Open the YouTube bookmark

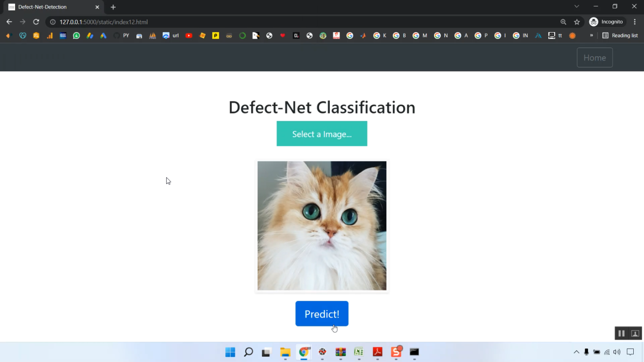[x=189, y=36]
